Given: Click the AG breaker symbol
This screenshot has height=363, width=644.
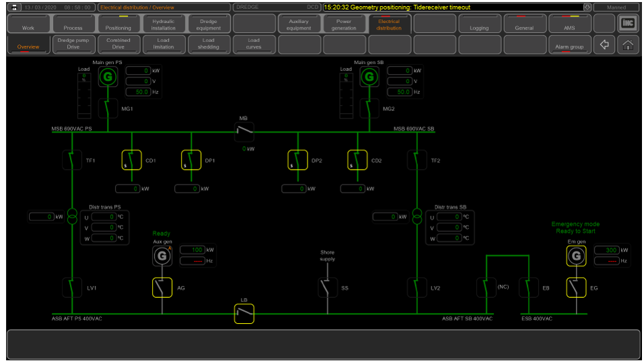Looking at the screenshot, I should tap(162, 288).
